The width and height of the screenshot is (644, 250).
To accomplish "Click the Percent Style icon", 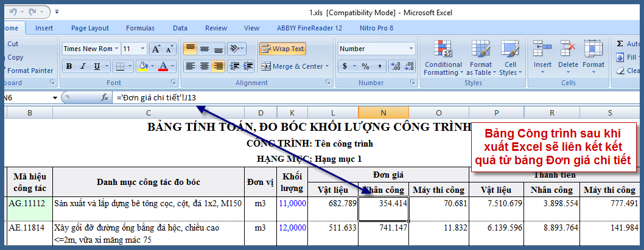I will [365, 66].
